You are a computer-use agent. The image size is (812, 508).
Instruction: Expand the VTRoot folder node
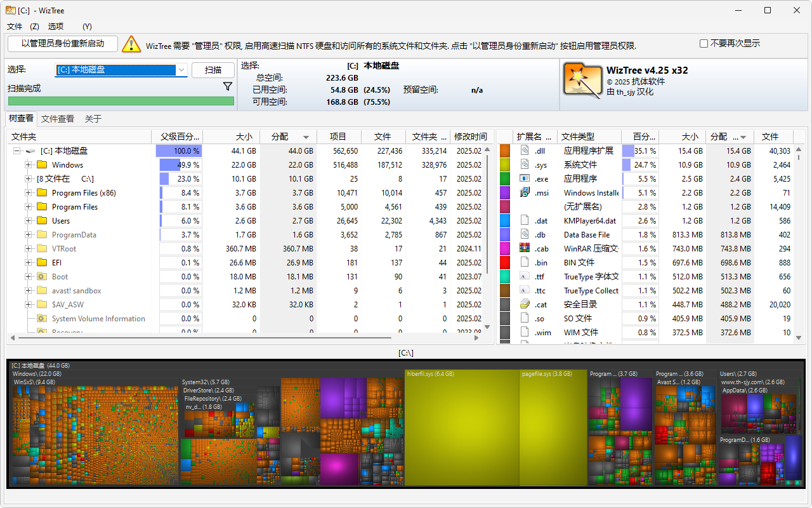click(x=29, y=249)
